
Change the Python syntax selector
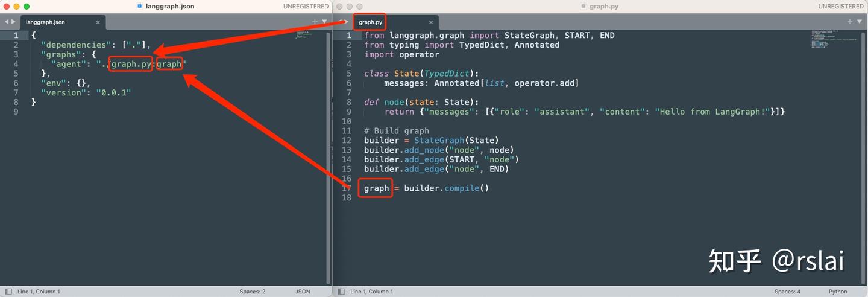[x=838, y=292]
